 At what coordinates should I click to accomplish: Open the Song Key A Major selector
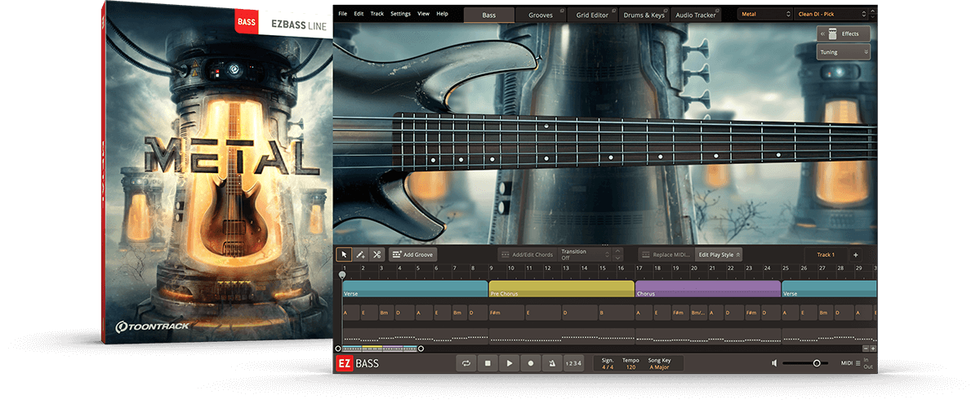tap(661, 367)
